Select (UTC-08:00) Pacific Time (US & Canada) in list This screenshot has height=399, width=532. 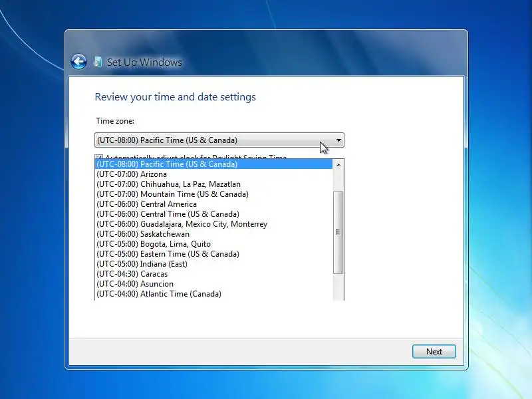pos(213,164)
